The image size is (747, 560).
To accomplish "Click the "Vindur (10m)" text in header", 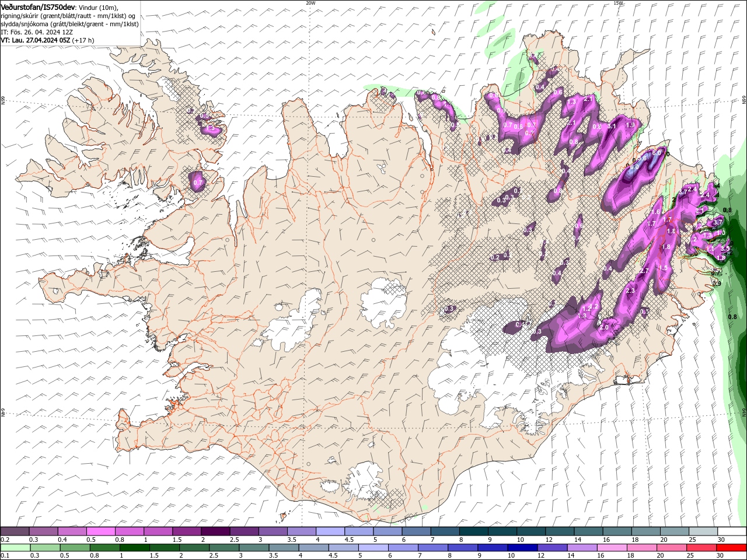I will click(x=99, y=7).
